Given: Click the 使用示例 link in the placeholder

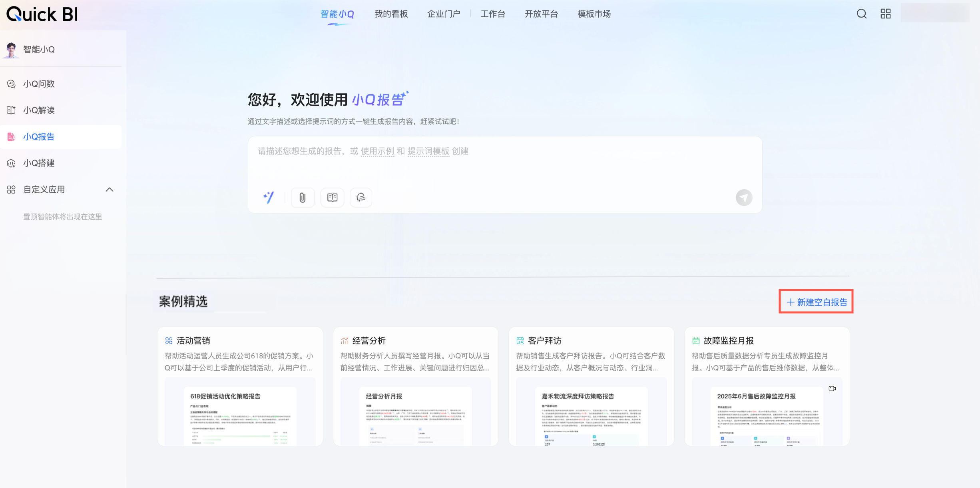Looking at the screenshot, I should [x=377, y=151].
